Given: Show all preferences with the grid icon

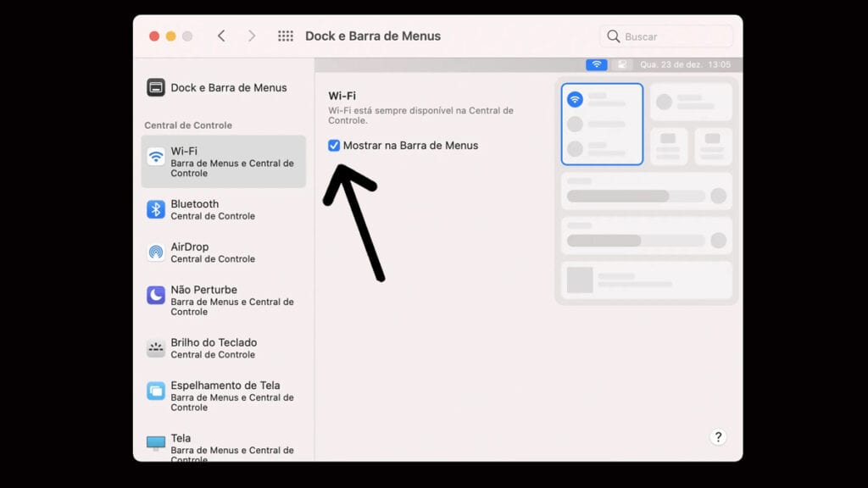Looking at the screenshot, I should pyautogui.click(x=286, y=36).
